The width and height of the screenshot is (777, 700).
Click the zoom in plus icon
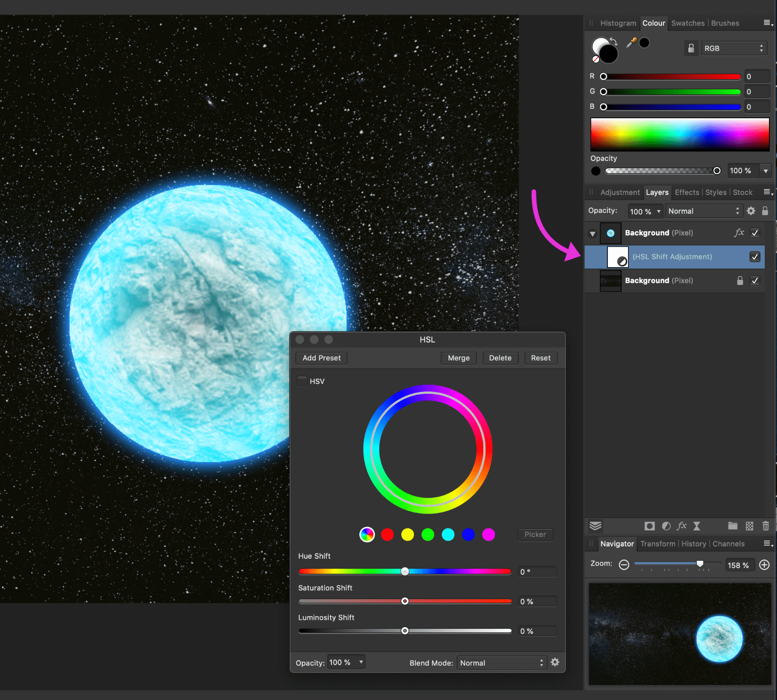(x=764, y=565)
